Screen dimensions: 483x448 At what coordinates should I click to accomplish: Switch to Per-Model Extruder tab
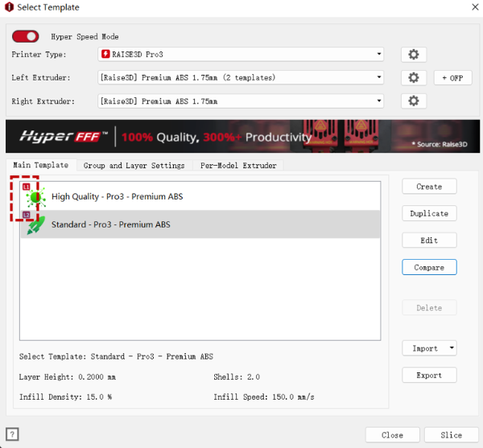(x=238, y=166)
